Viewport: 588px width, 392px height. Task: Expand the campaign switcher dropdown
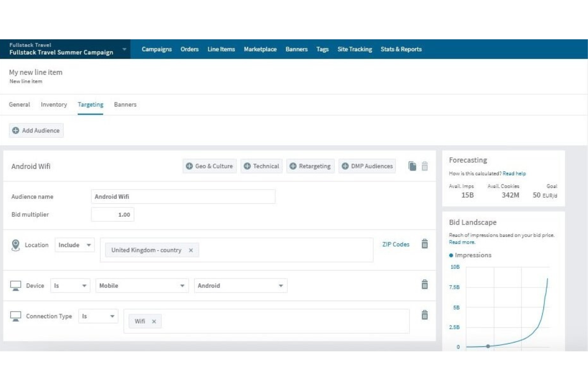[x=124, y=48]
